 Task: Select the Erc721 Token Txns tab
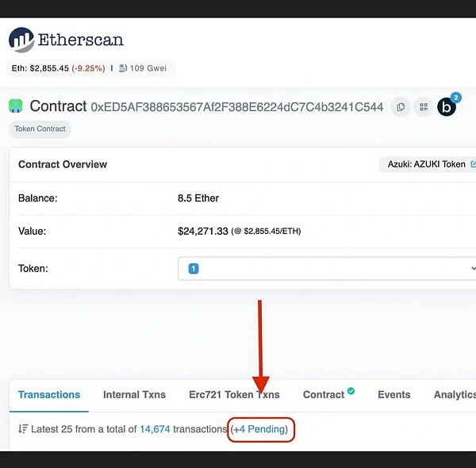point(234,394)
